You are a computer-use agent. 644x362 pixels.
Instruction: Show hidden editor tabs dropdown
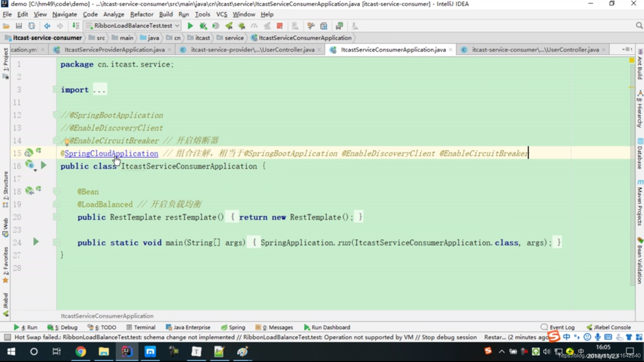click(627, 49)
